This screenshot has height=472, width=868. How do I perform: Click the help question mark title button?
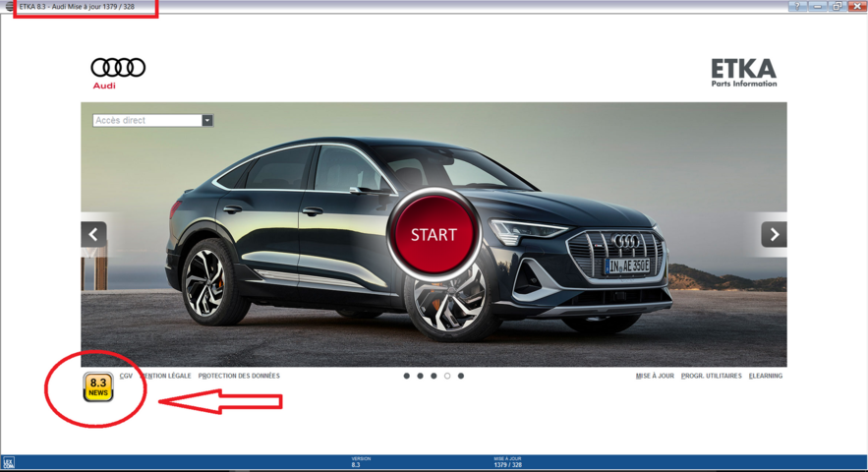(797, 6)
